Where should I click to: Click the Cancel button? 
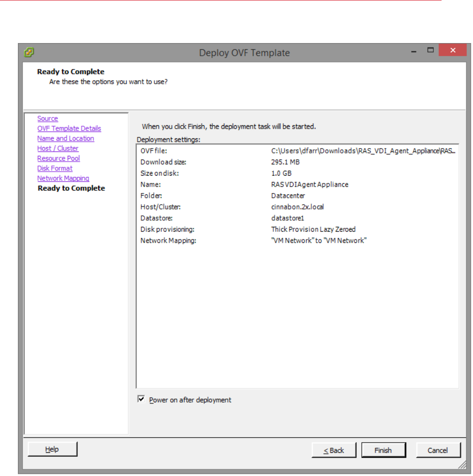[x=438, y=450]
